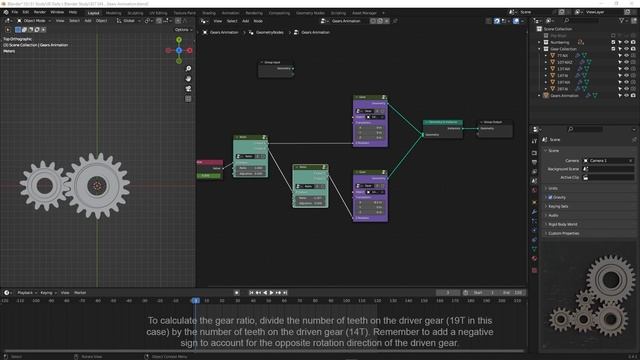Open the View Layer properties tab
Screen dimensions: 640x360
point(534,171)
